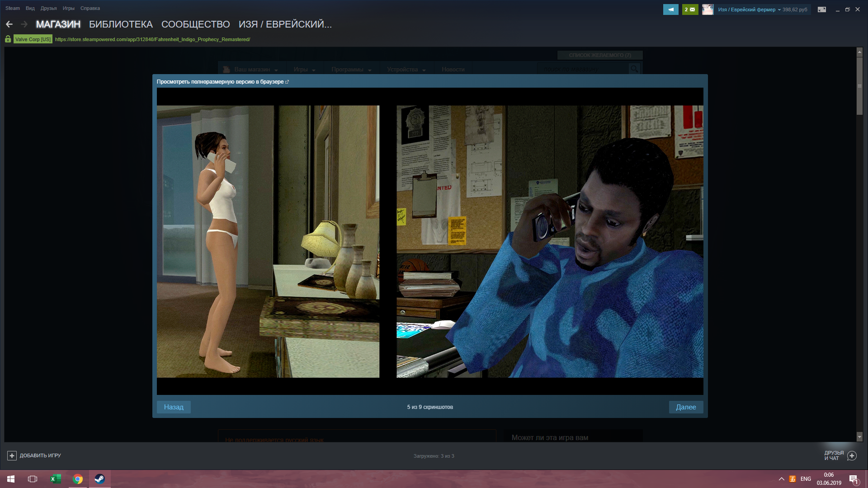Open Friends and Chat plus icon
The height and width of the screenshot is (488, 868).
click(x=852, y=455)
